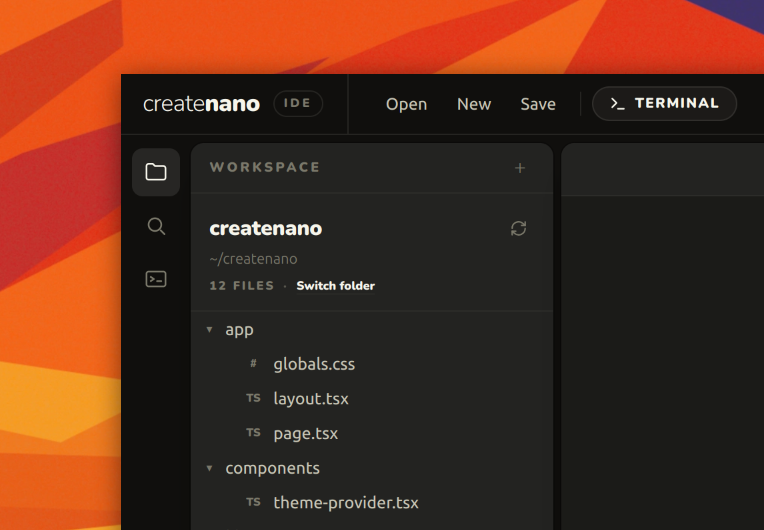Open the terminal sidebar panel icon

click(156, 279)
